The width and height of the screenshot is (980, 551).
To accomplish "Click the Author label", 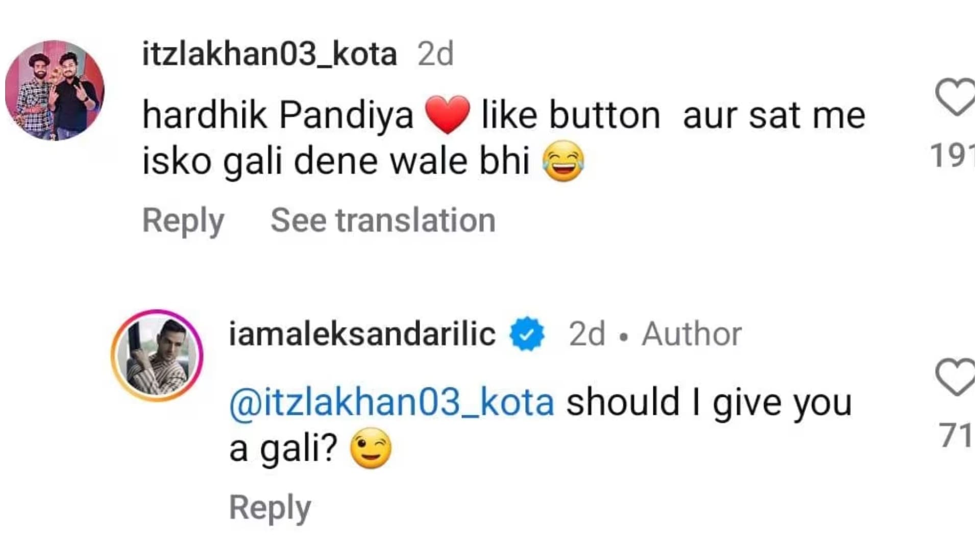I will pyautogui.click(x=691, y=334).
